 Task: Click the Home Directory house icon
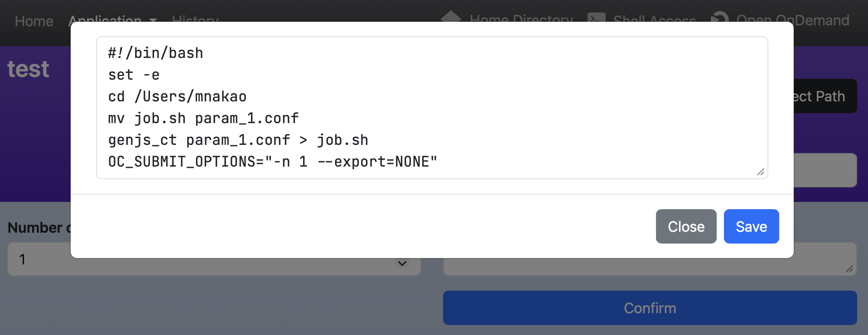451,17
